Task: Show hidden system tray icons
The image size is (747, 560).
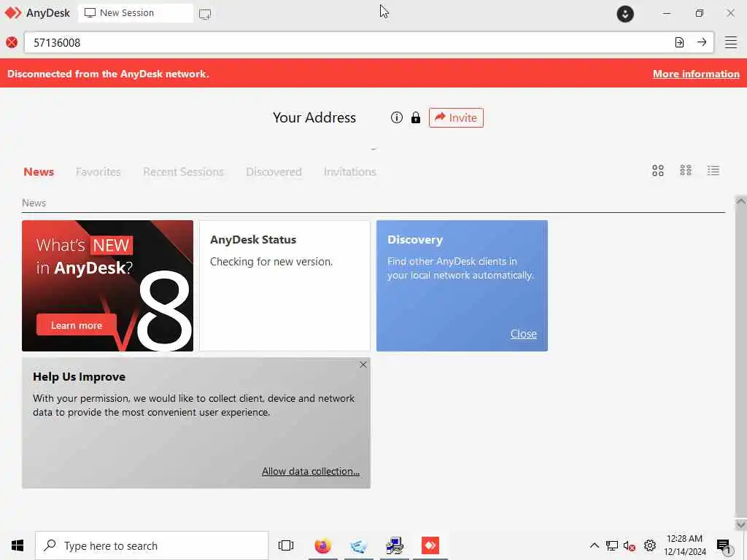Action: point(594,545)
